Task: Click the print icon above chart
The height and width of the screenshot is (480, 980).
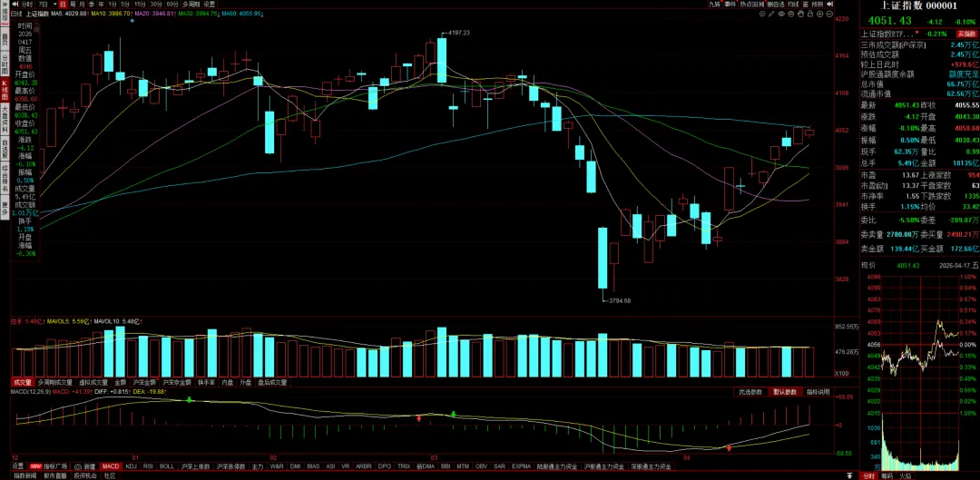Action: tap(791, 14)
